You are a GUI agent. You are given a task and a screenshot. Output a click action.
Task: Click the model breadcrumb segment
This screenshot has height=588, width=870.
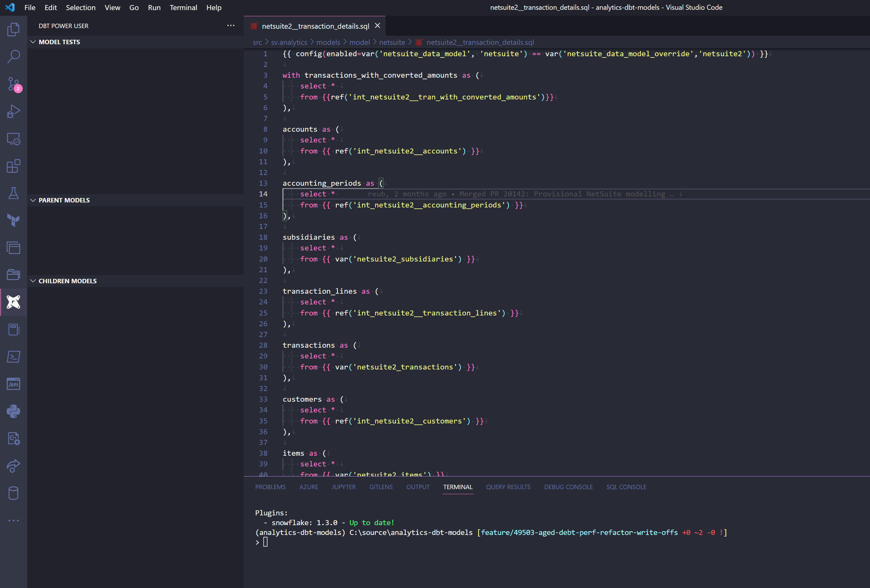point(359,42)
